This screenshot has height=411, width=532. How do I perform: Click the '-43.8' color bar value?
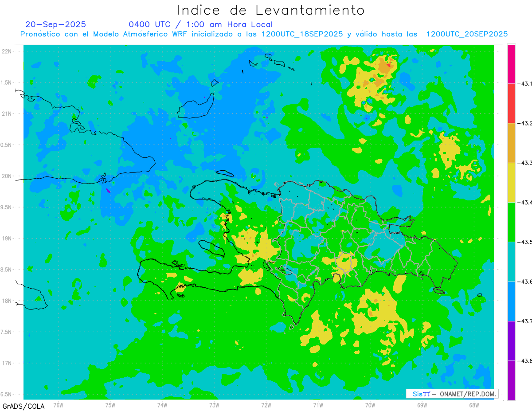tap(525, 360)
